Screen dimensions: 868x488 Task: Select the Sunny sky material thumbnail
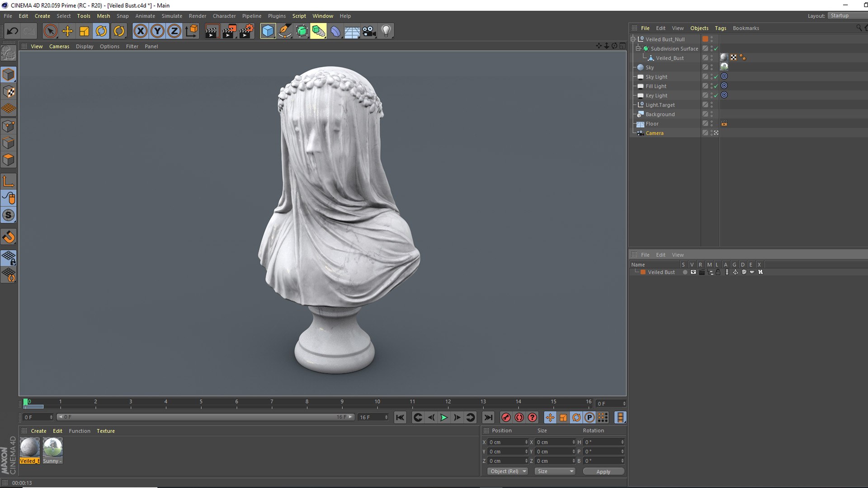52,447
